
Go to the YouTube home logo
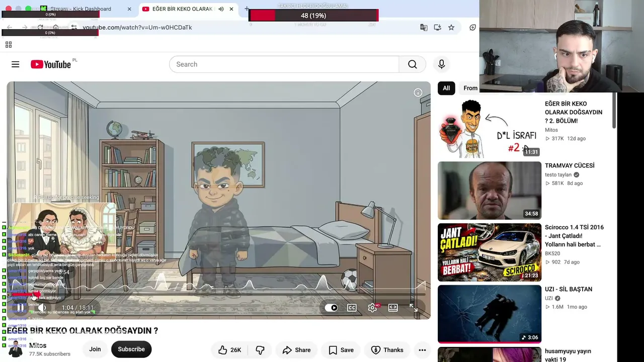(x=50, y=64)
